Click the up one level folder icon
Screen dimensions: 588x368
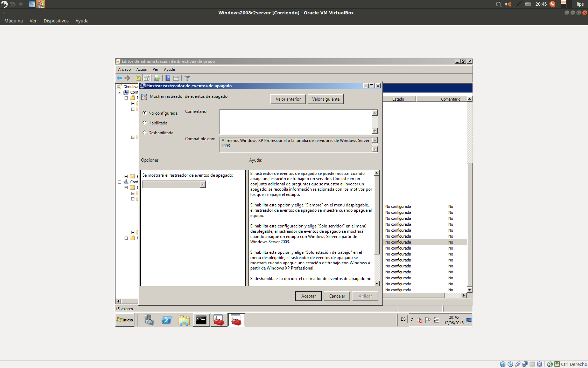[x=138, y=78]
